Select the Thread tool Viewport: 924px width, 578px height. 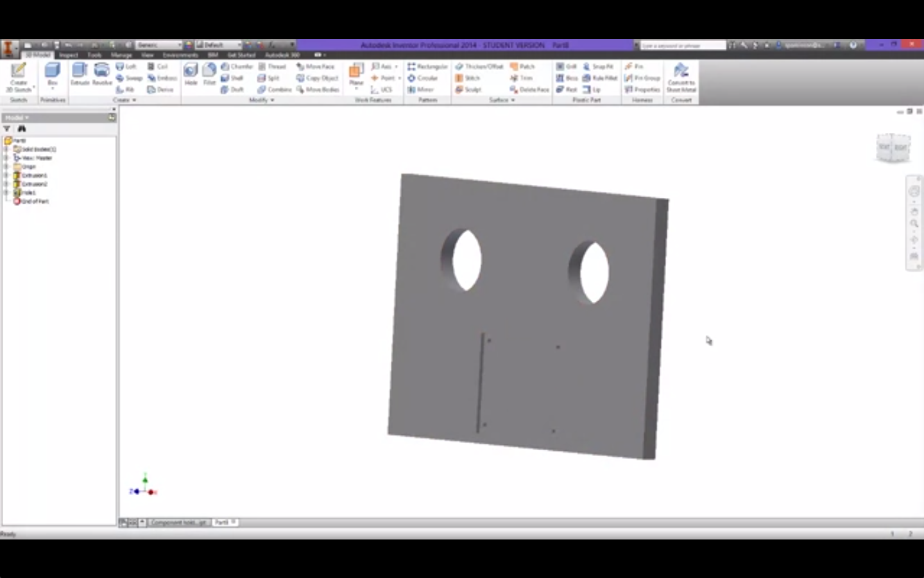click(272, 67)
